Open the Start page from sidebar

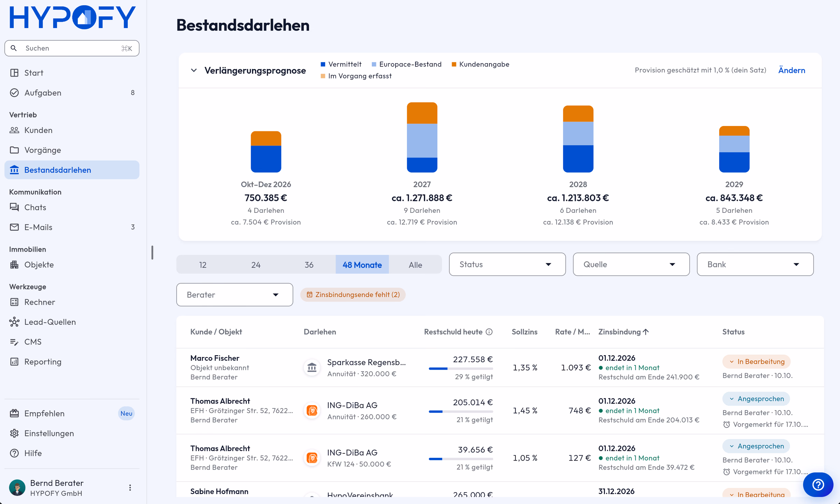[x=72, y=73]
